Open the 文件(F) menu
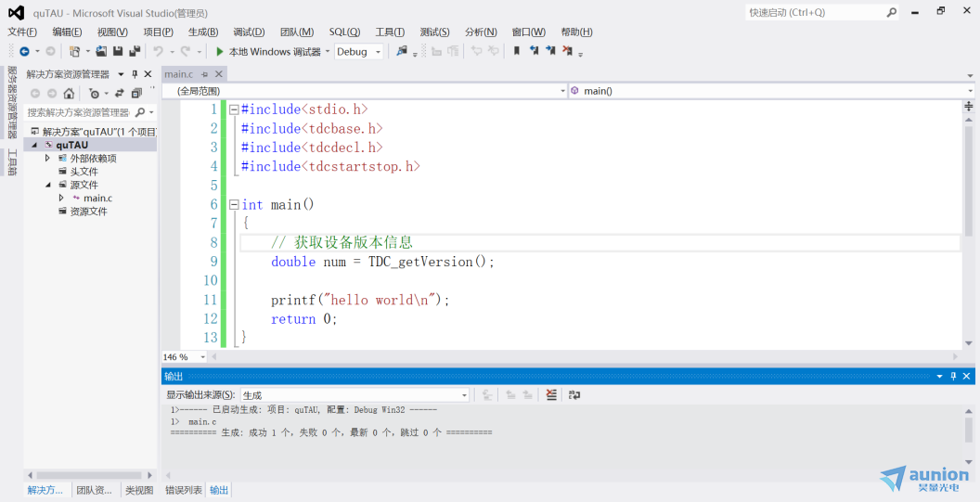The height and width of the screenshot is (502, 980). (22, 32)
